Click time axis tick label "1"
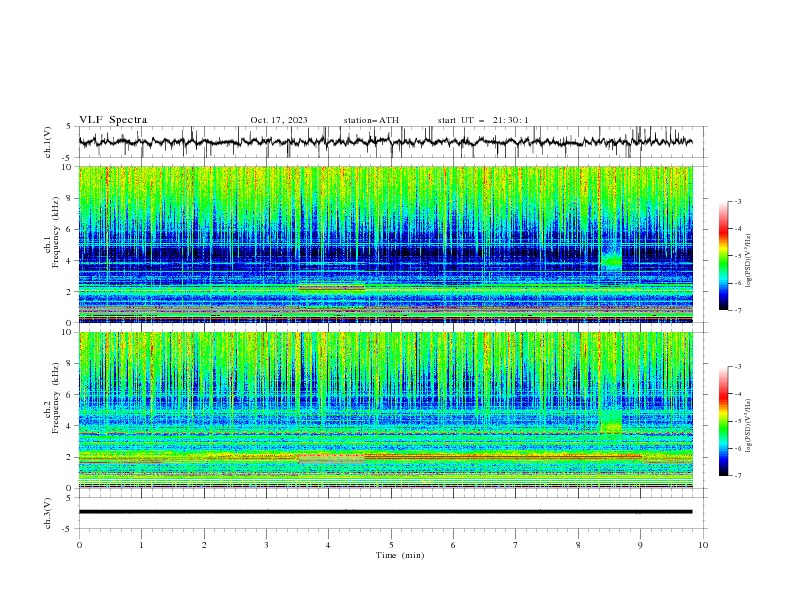The width and height of the screenshot is (792, 612). 141,545
